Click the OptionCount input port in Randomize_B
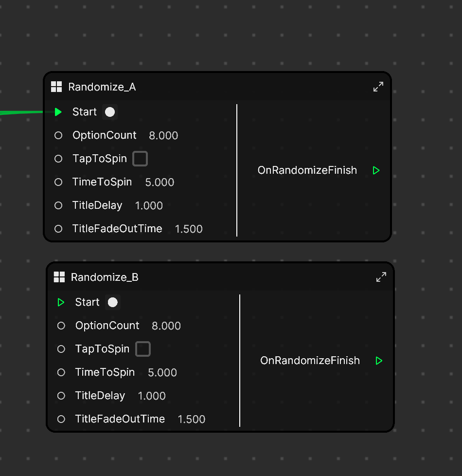The height and width of the screenshot is (476, 462). point(61,326)
